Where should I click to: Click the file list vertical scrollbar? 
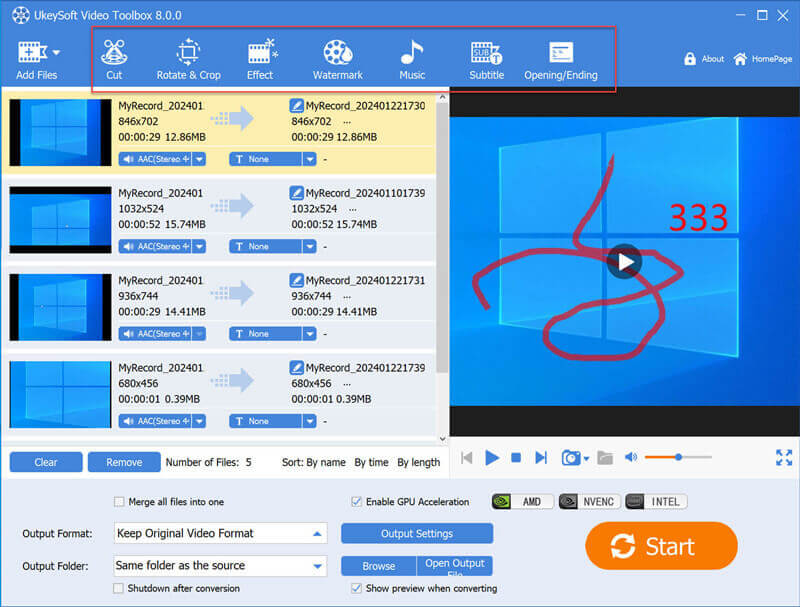pyautogui.click(x=442, y=237)
